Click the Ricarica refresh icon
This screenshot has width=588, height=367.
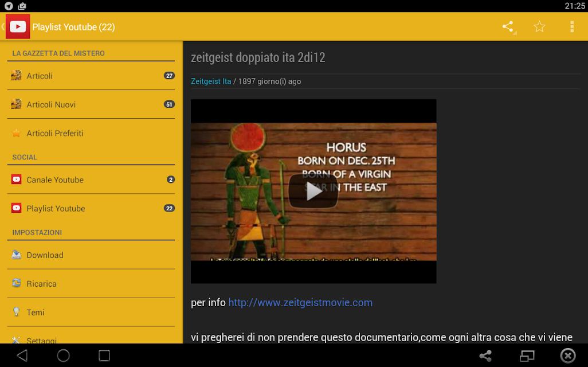(16, 283)
